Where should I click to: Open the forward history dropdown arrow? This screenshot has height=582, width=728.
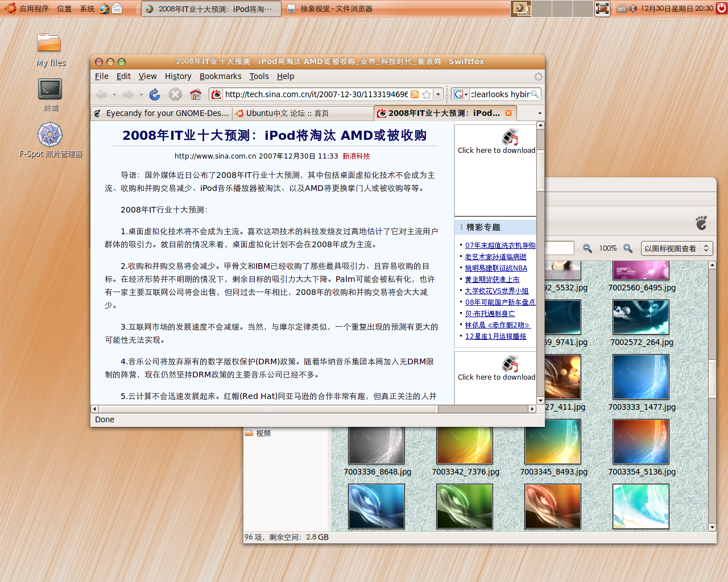[x=141, y=94]
